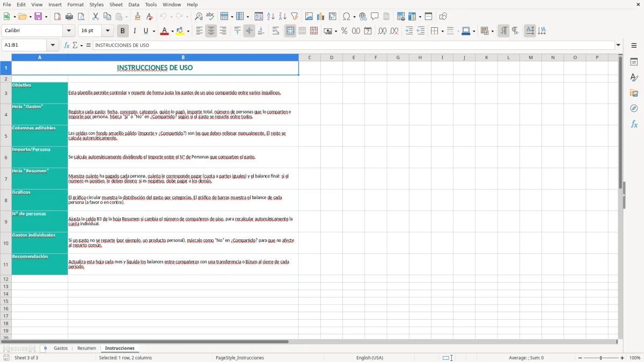Open the sidebar Gallery deck
This screenshot has width=644, height=362.
pos(634,93)
